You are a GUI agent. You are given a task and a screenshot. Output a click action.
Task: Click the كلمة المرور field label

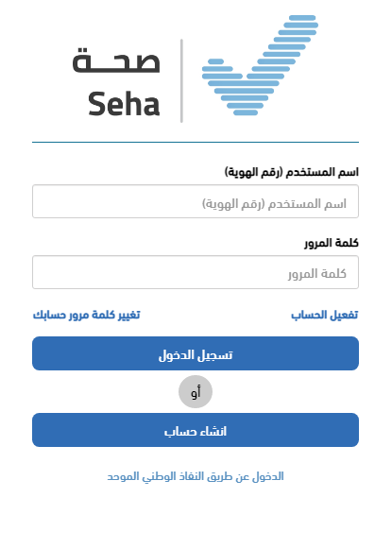point(332,243)
